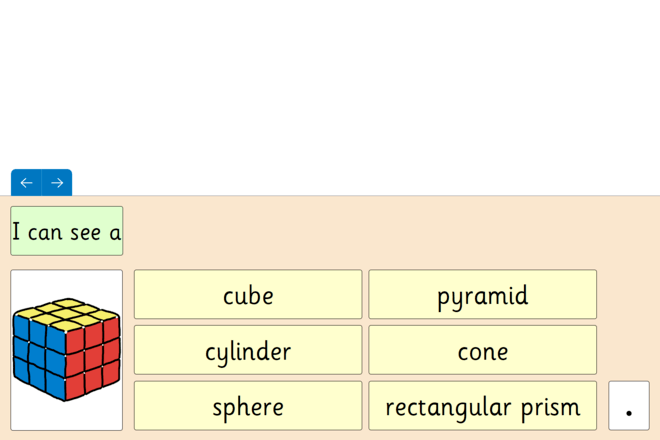
Task: Click the blue forward navigation arrow
Action: (57, 183)
